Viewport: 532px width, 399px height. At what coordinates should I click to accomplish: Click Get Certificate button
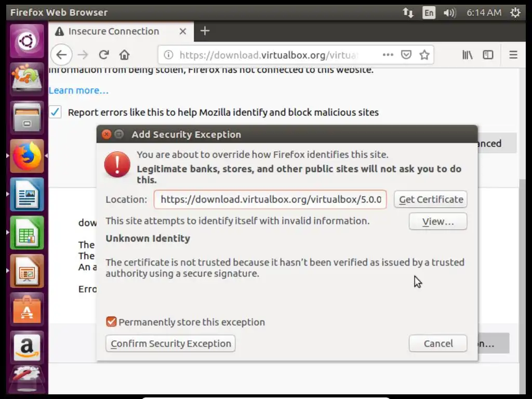pos(431,199)
